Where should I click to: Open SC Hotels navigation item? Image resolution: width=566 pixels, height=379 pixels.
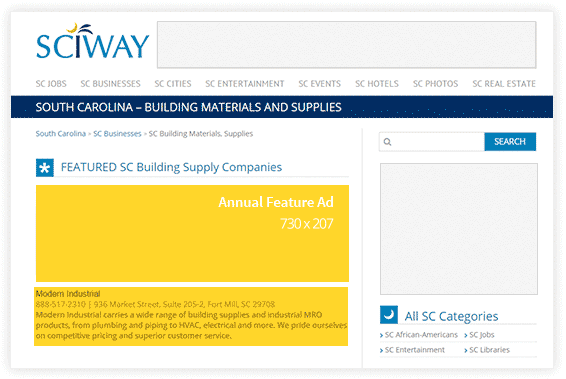click(x=377, y=84)
